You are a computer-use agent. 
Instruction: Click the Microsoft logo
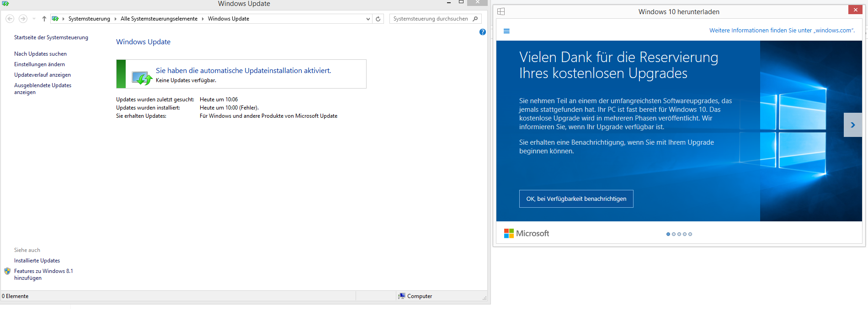point(527,233)
